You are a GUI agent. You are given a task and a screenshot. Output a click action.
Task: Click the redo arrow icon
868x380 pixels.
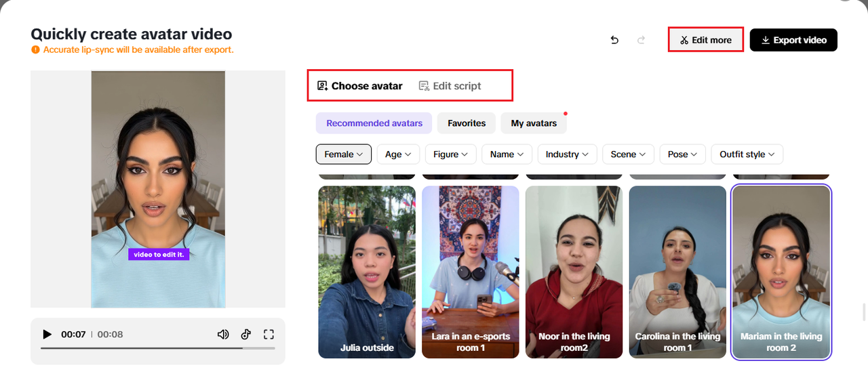tap(641, 40)
